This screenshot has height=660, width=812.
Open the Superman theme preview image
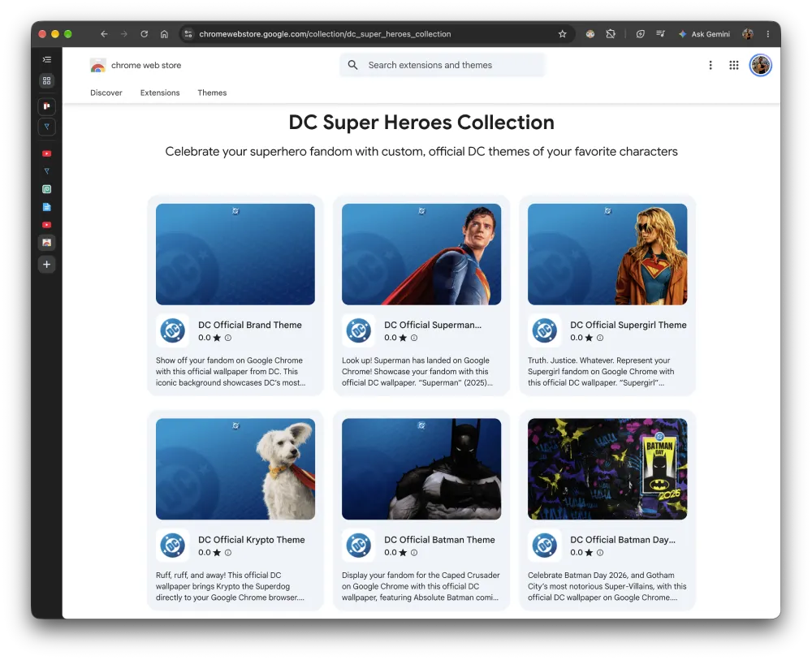[421, 254]
